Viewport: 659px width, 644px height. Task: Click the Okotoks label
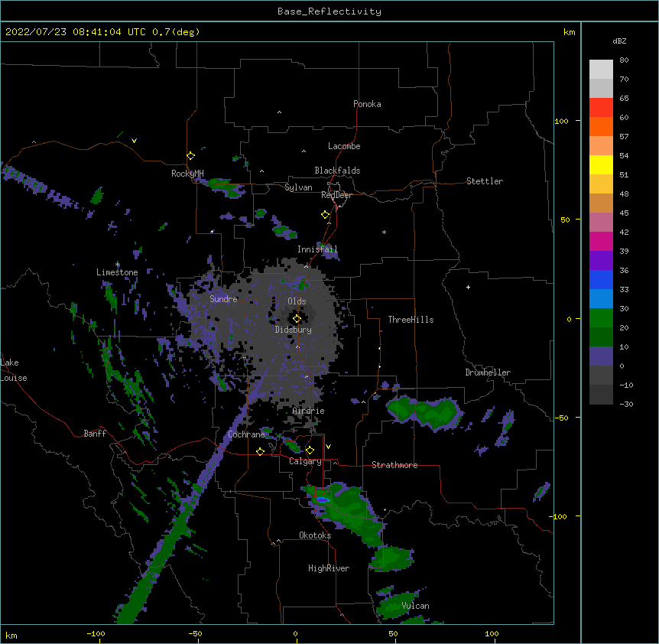pos(315,535)
